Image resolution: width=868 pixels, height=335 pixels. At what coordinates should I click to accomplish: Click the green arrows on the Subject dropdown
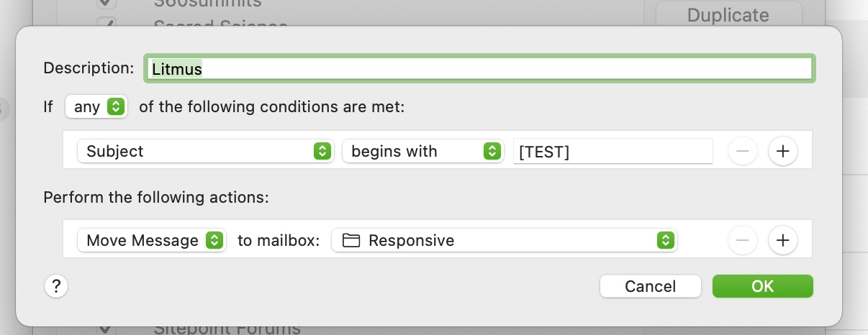click(x=322, y=151)
